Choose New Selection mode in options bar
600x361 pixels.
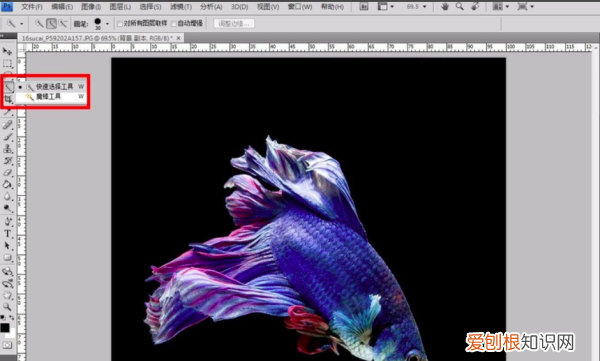[x=39, y=24]
